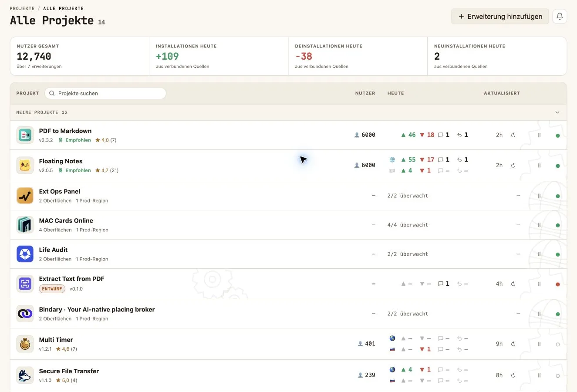Click 1 Prod-Region under Life Audit
Image resolution: width=577 pixels, height=392 pixels.
click(x=92, y=259)
